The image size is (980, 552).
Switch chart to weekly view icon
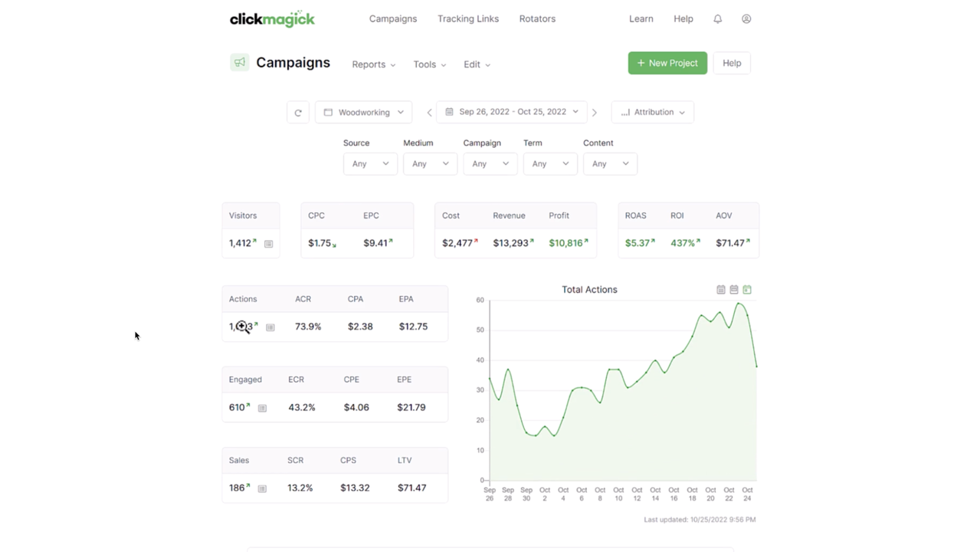click(734, 290)
